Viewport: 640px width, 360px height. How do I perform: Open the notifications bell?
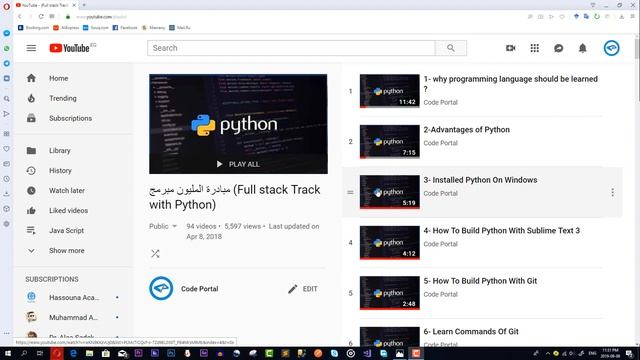582,48
